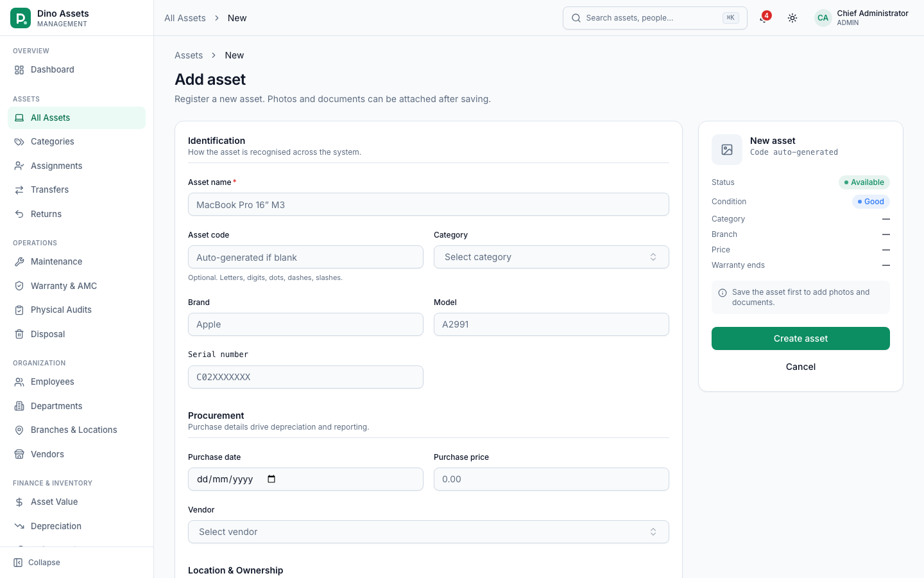Click the Warranty & AMC shield icon
The width and height of the screenshot is (924, 578).
(x=19, y=286)
